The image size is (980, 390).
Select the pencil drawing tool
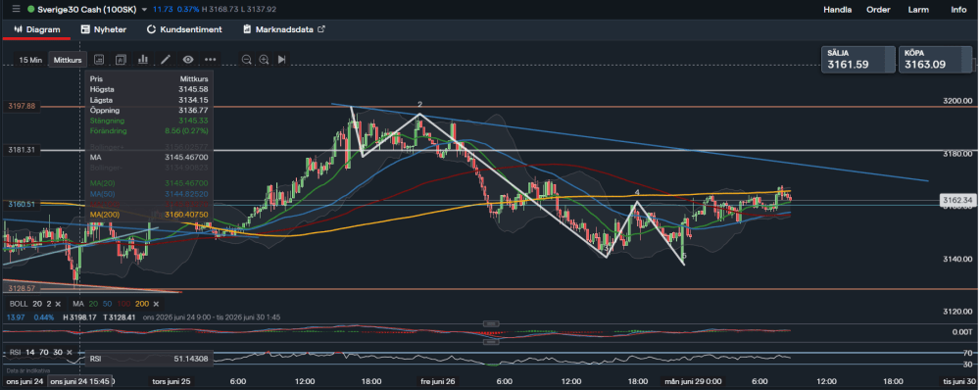click(x=166, y=60)
